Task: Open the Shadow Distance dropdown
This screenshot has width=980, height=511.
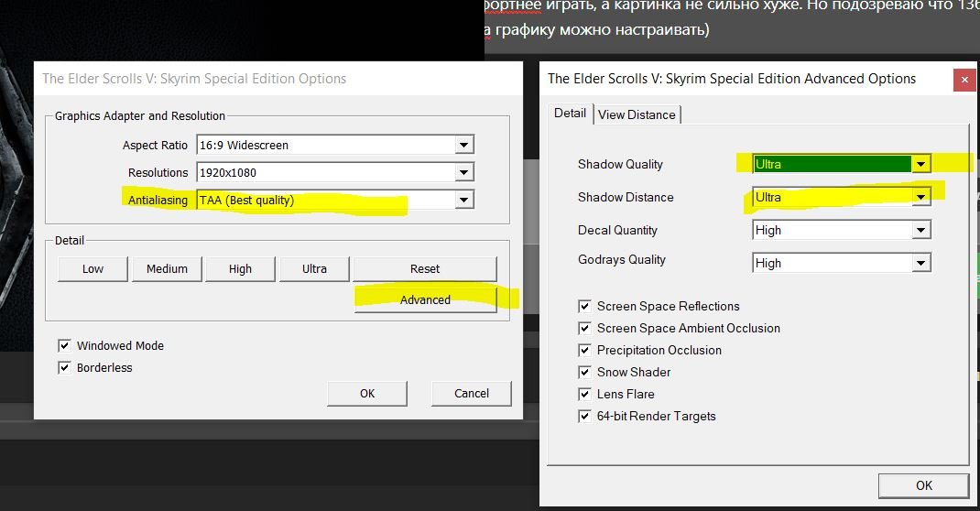Action: point(920,198)
